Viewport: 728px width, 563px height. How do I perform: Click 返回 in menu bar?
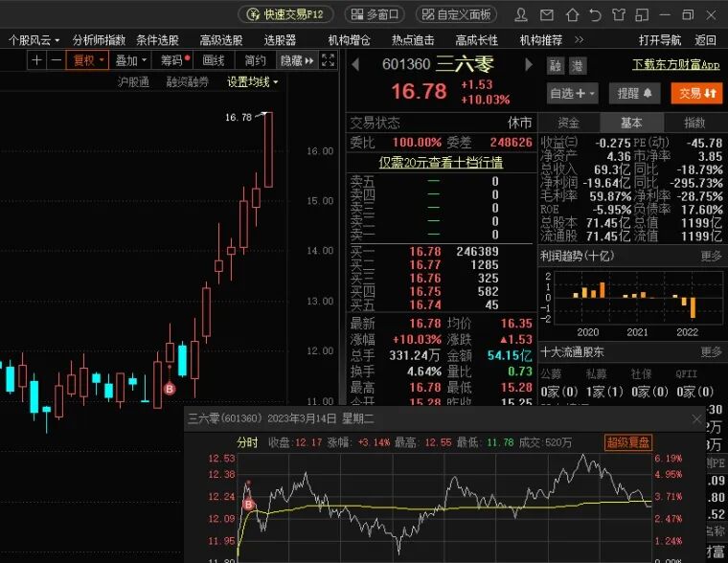(x=705, y=40)
